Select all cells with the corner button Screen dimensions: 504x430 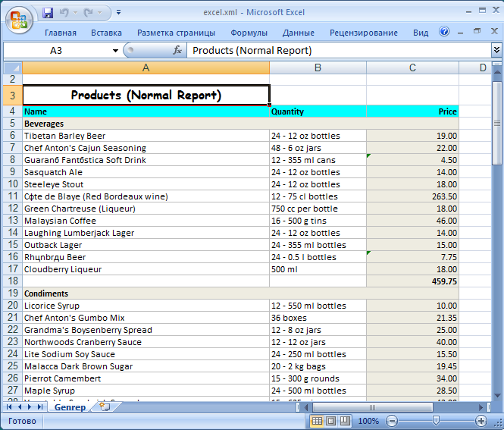pos(13,67)
